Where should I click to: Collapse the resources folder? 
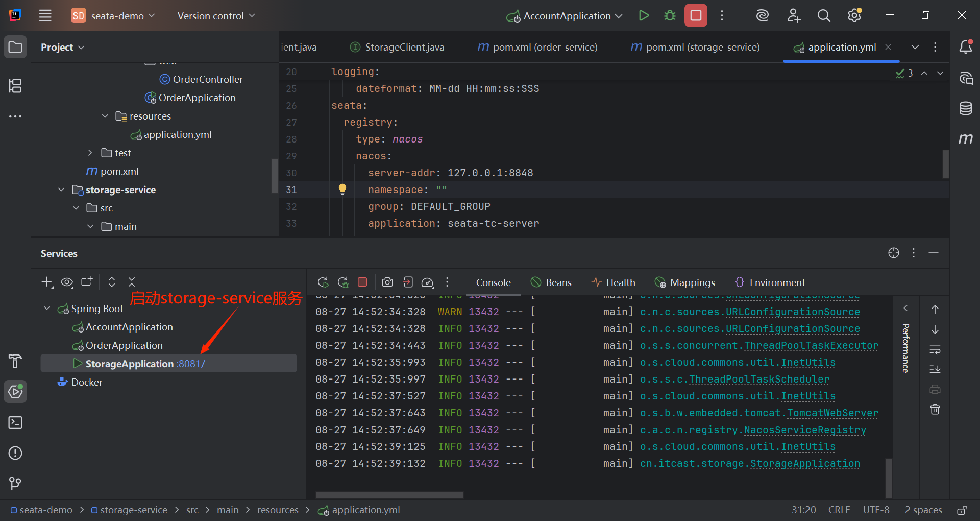105,116
